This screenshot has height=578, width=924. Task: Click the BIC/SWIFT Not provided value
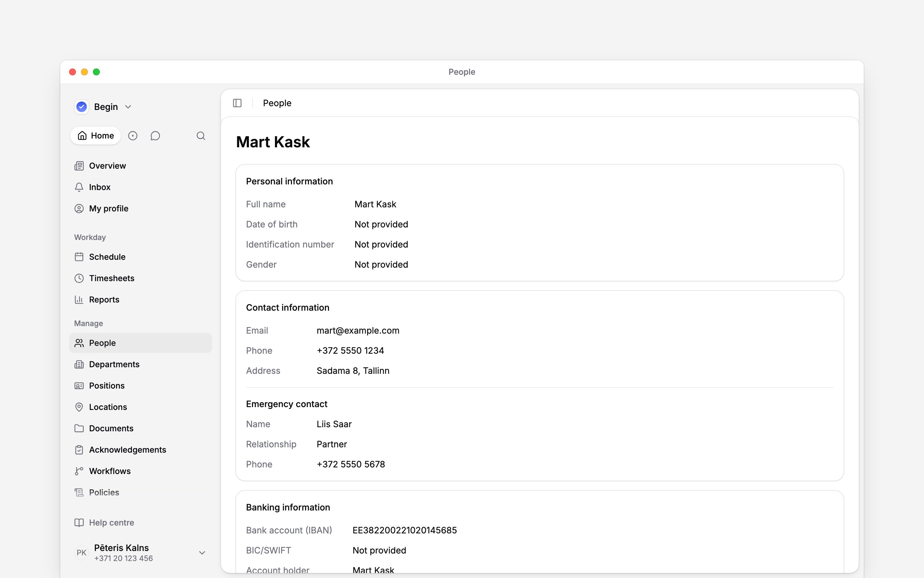[379, 550]
